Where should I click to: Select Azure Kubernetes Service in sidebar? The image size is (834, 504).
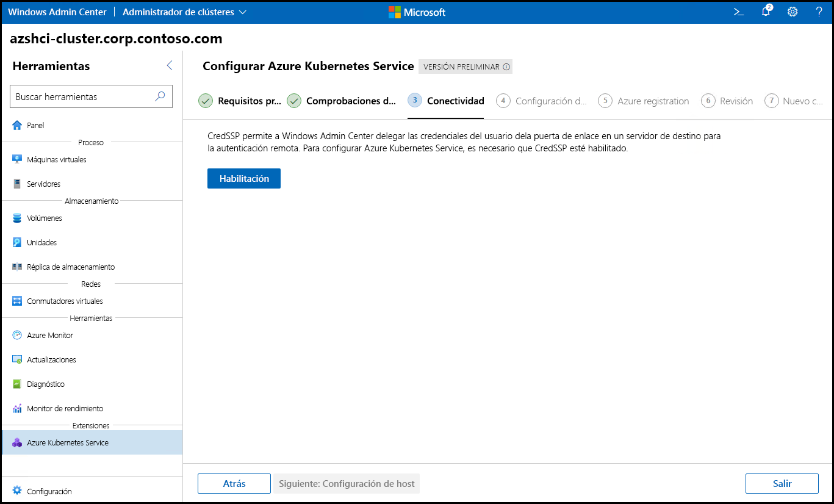pos(92,442)
